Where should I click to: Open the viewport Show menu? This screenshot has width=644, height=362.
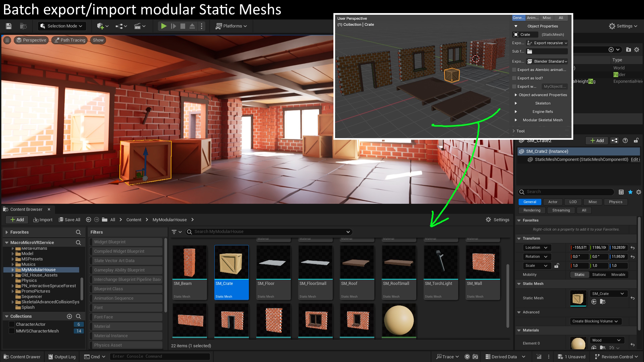click(x=98, y=40)
